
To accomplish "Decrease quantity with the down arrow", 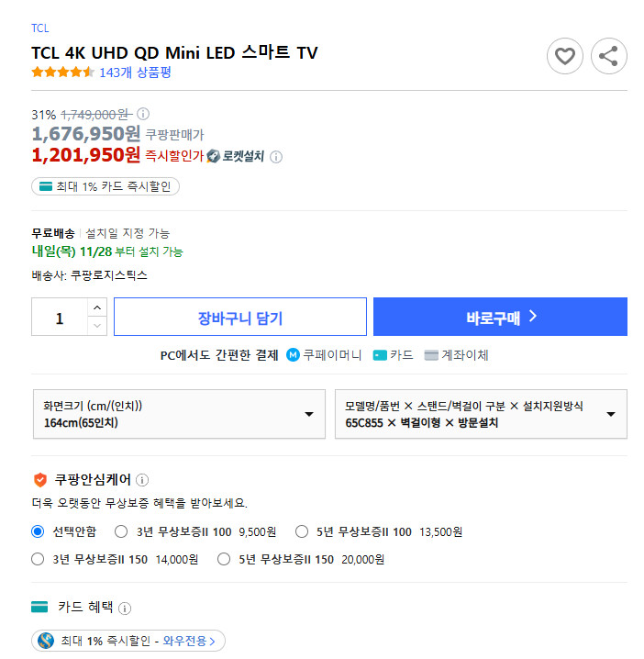I will click(97, 326).
